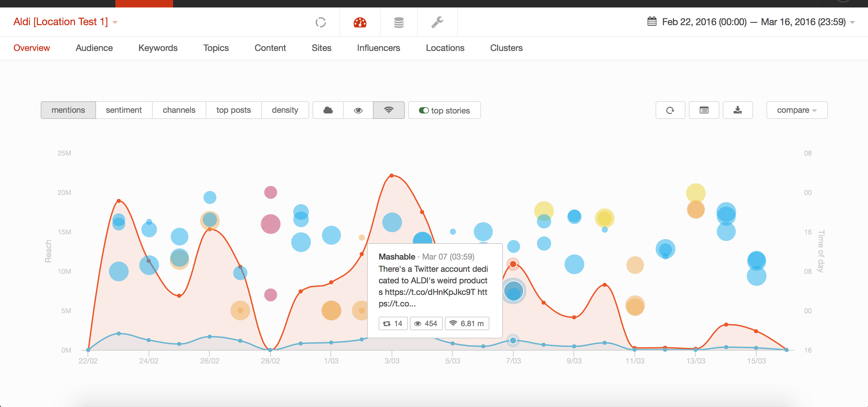868x407 pixels.
Task: Click the loading circle icon in header
Action: [320, 22]
